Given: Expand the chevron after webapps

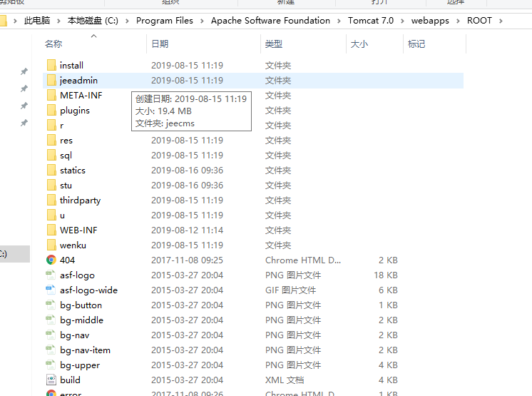Looking at the screenshot, I should tap(458, 21).
